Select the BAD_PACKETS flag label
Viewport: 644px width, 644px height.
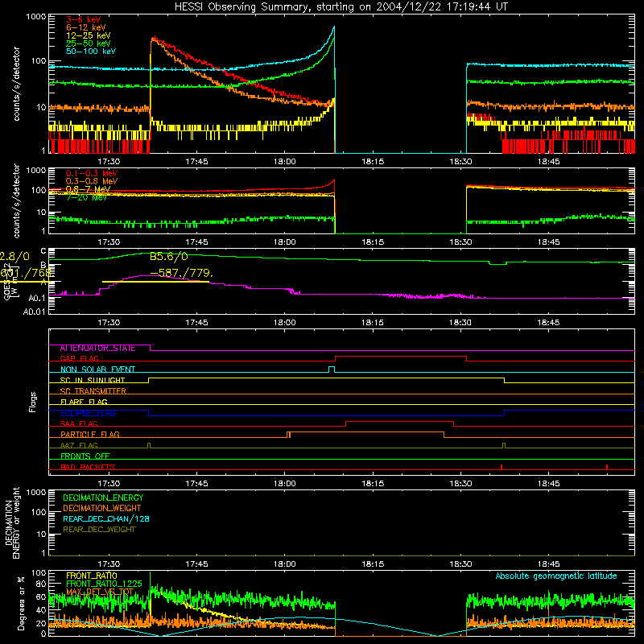[88, 467]
